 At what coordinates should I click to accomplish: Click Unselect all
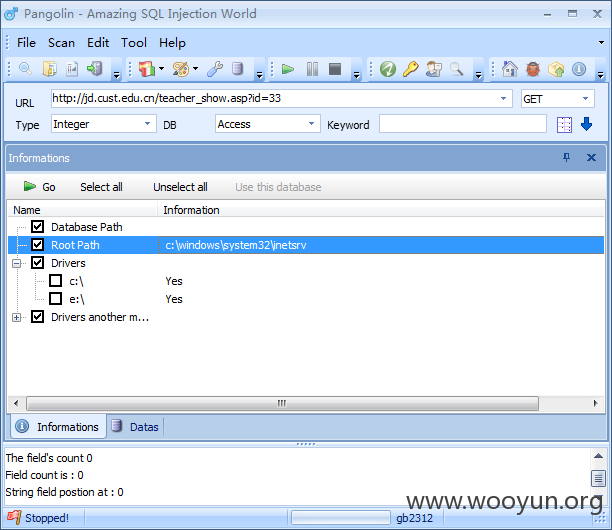[x=180, y=187]
